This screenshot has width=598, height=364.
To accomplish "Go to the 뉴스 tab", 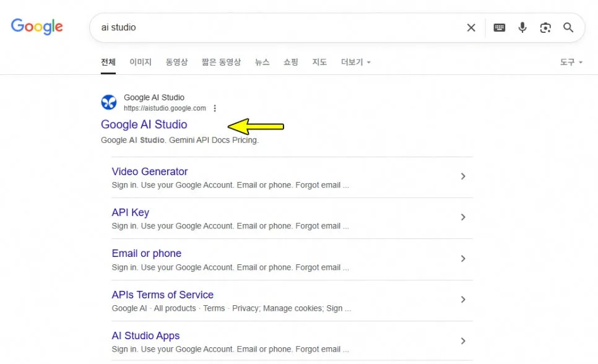I will point(262,62).
